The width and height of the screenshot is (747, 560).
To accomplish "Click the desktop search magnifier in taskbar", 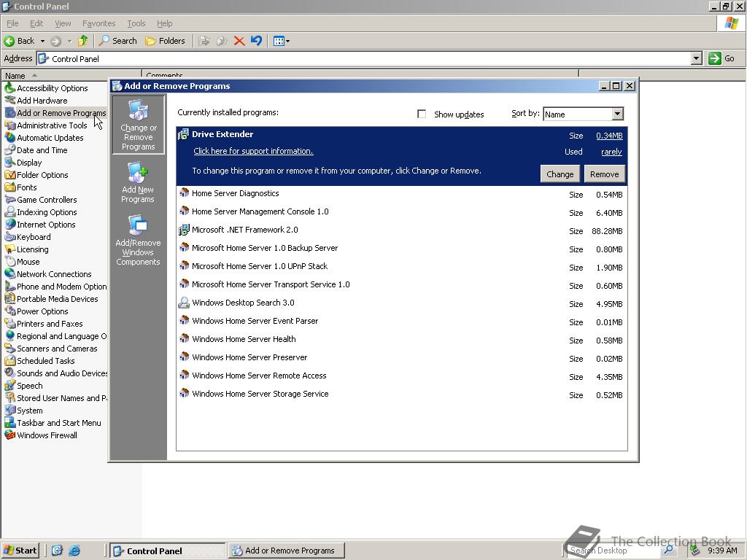I will 668,550.
